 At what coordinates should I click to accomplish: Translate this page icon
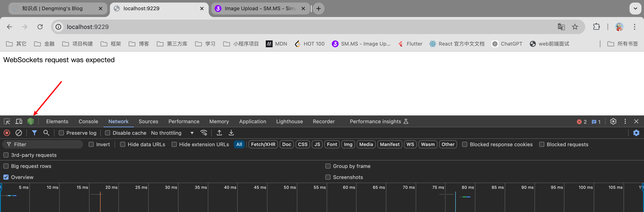(561, 27)
